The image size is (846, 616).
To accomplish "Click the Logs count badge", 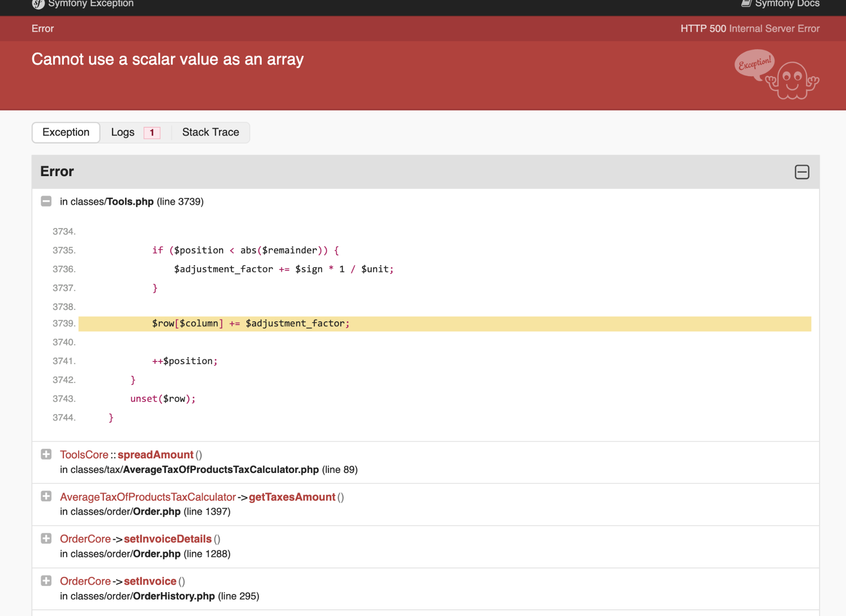I will point(152,133).
